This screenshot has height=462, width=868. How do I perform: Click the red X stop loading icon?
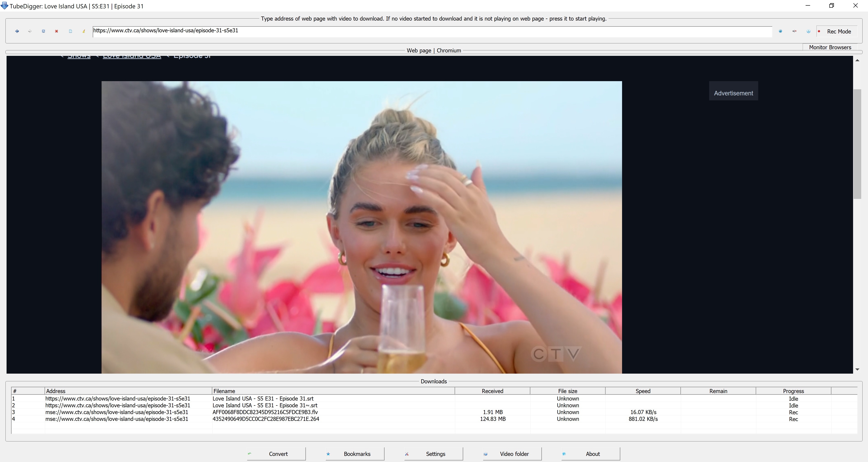(x=57, y=31)
